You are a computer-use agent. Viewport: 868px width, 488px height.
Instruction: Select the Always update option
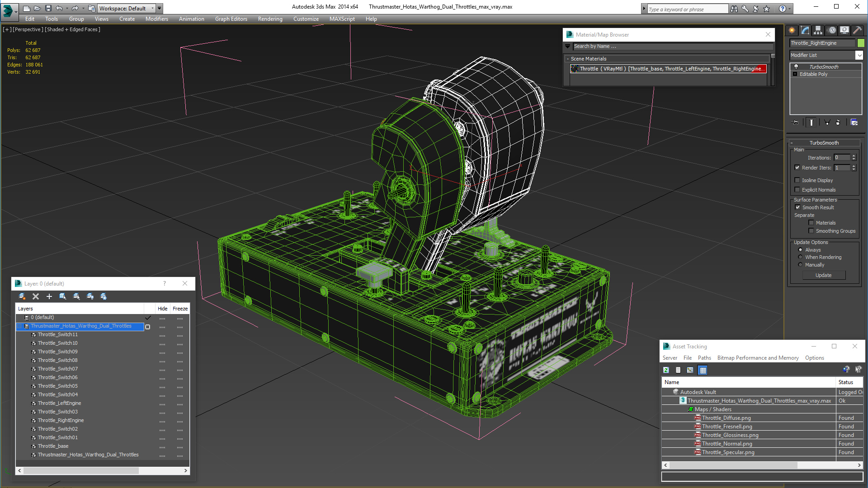801,250
